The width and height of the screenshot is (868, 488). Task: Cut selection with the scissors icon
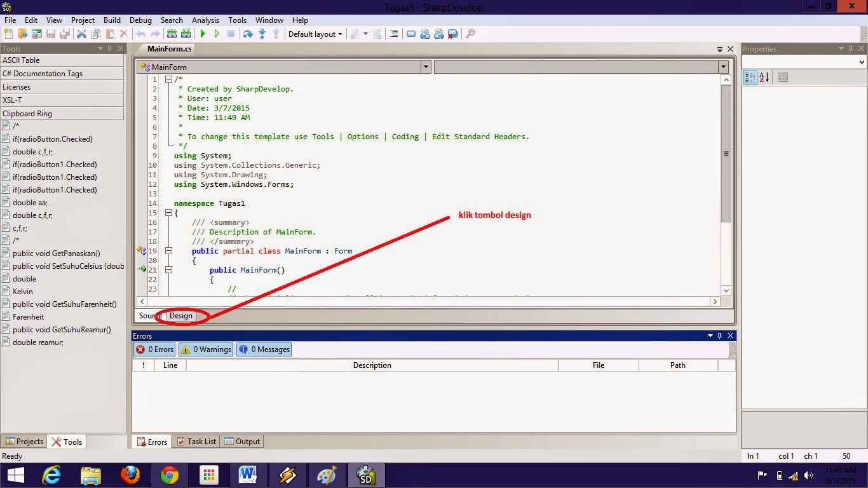[81, 34]
